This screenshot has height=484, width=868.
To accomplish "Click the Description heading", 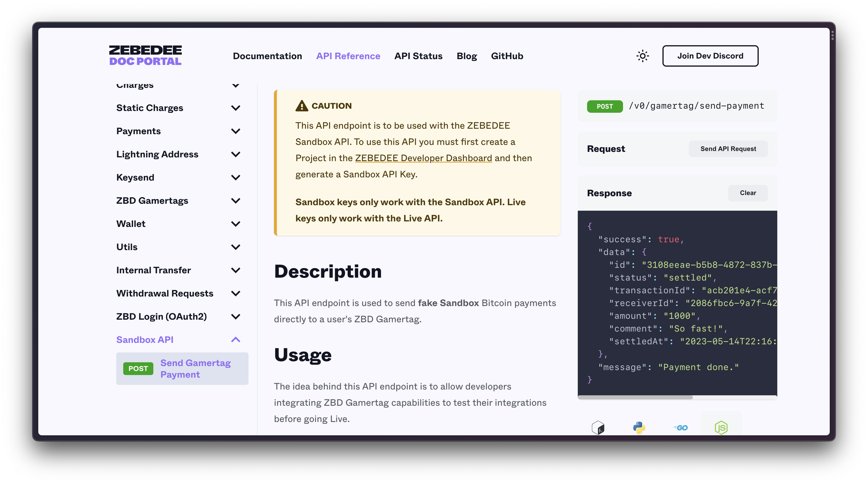I will pyautogui.click(x=328, y=272).
